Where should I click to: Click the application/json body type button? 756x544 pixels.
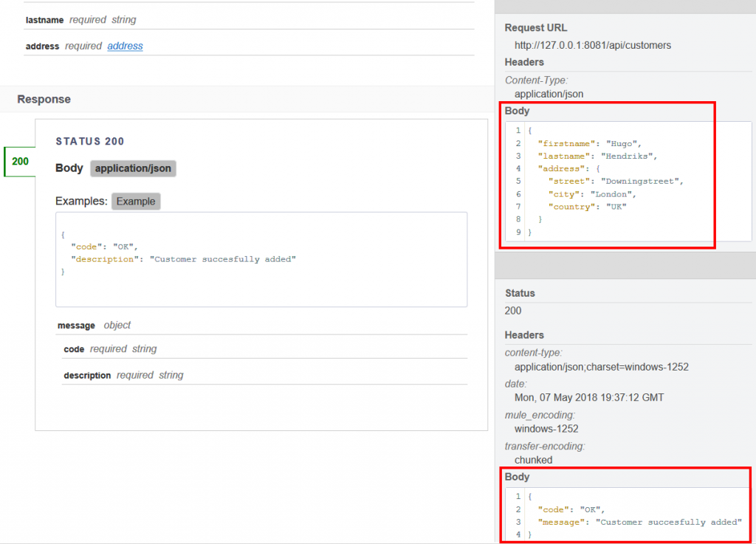(133, 168)
